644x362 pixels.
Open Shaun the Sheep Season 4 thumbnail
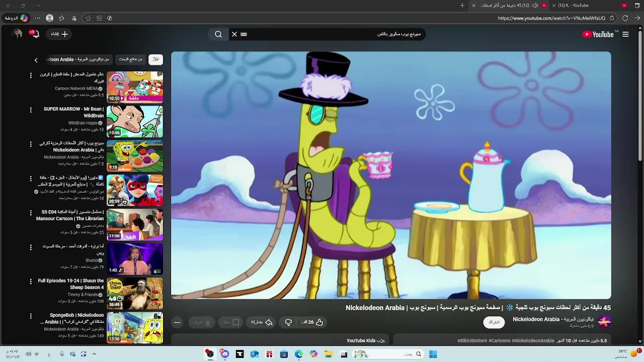[135, 294]
